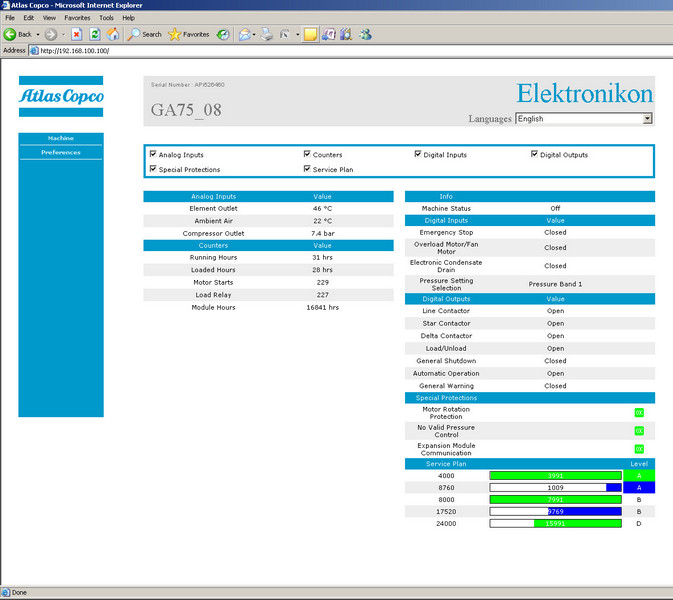This screenshot has height=600, width=673.
Task: Open the Mail icon dropdown arrow
Action: point(255,34)
